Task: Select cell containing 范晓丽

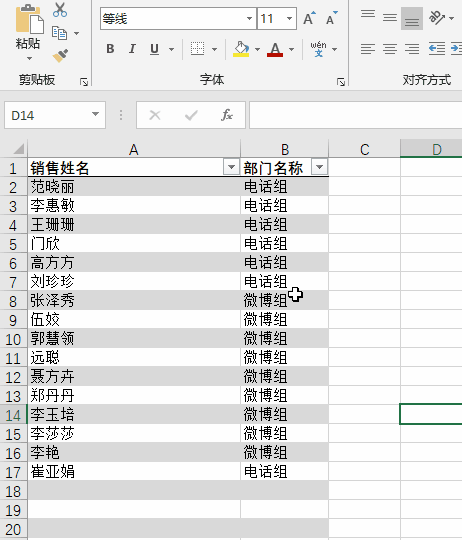Action: (x=134, y=187)
